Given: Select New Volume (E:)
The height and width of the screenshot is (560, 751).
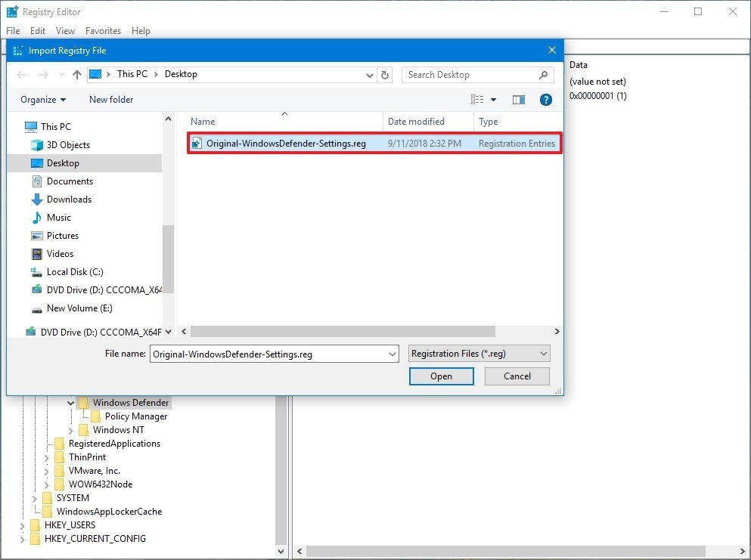Looking at the screenshot, I should click(79, 308).
